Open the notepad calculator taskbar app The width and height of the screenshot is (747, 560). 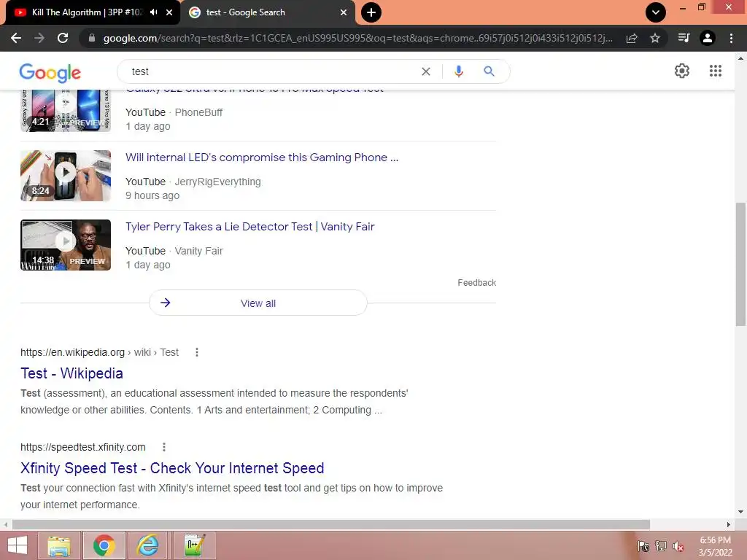point(194,545)
